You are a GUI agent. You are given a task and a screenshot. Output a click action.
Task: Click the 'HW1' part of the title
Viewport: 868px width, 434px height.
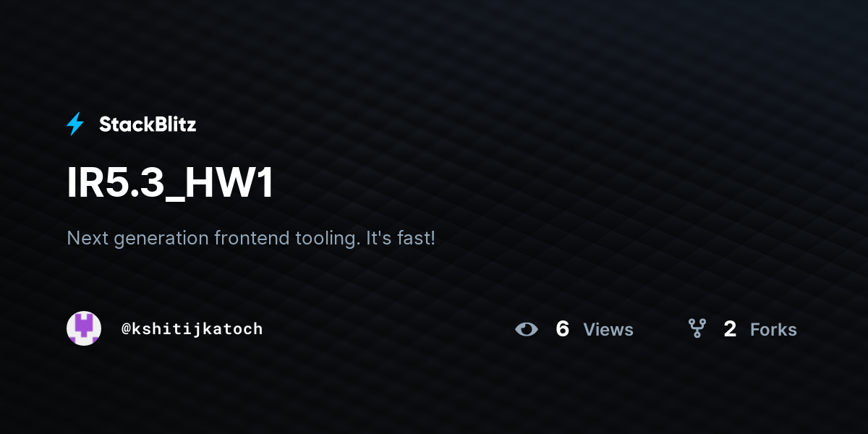(x=229, y=184)
